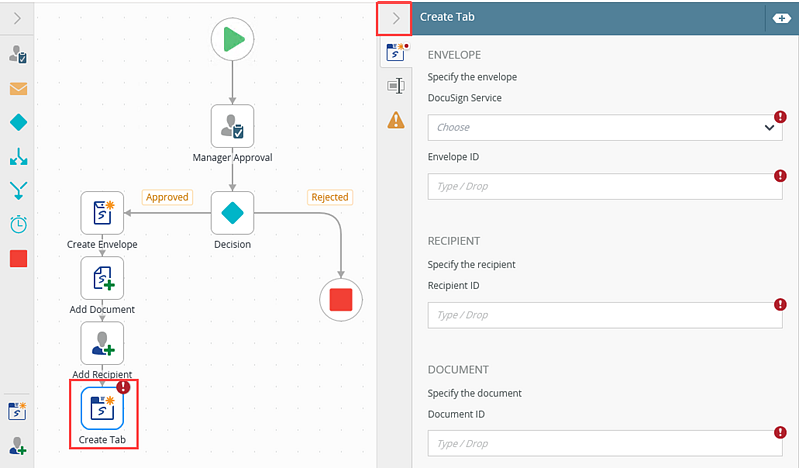Image resolution: width=799 pixels, height=468 pixels.
Task: Open the DocuSign Service dropdown
Action: pyautogui.click(x=604, y=127)
